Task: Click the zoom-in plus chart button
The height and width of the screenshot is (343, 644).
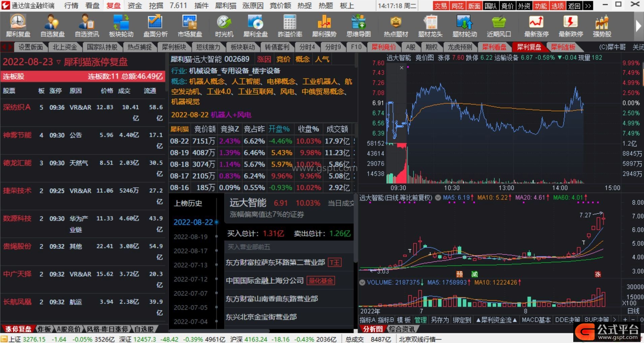Action: pos(625,320)
